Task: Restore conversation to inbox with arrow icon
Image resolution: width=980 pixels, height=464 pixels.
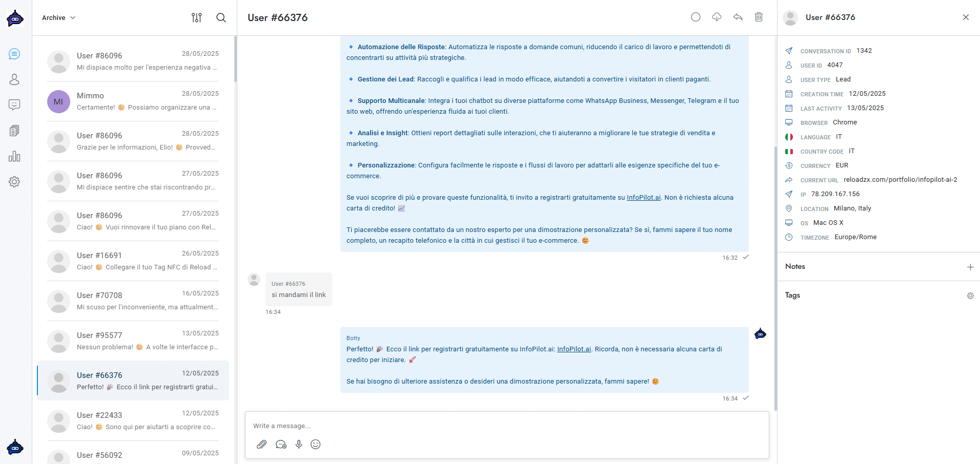Action: pos(738,17)
